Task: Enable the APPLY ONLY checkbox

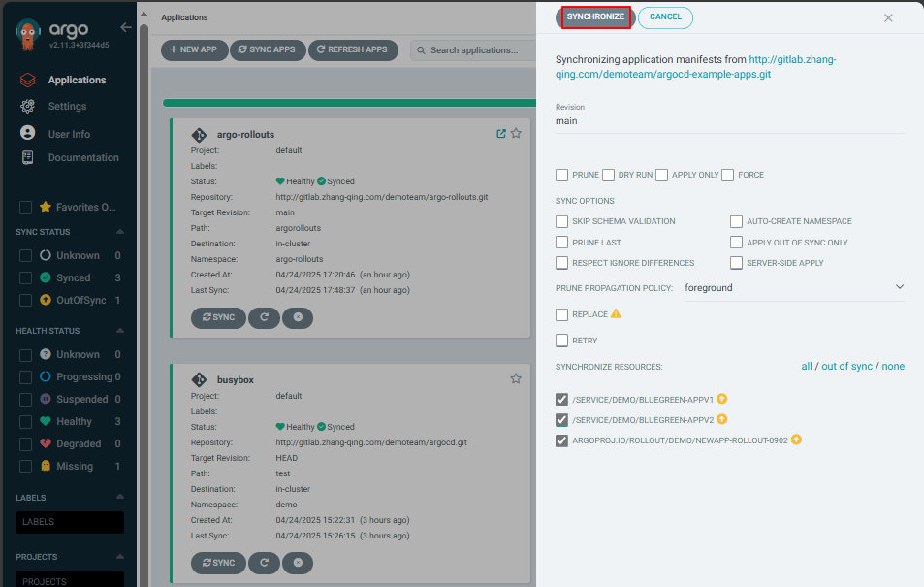Action: click(662, 176)
